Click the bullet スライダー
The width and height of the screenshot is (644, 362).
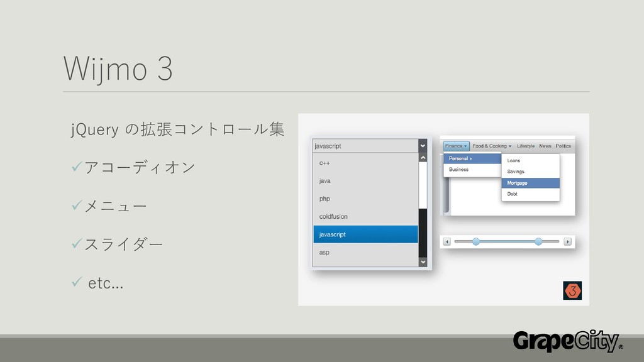124,244
